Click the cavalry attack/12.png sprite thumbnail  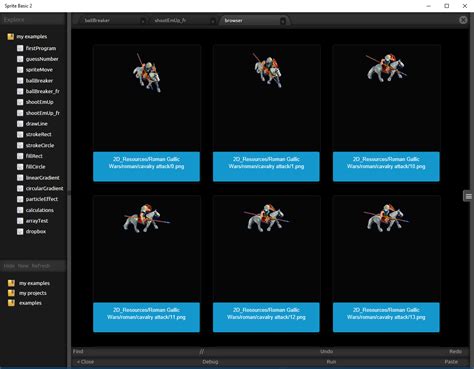(266, 218)
